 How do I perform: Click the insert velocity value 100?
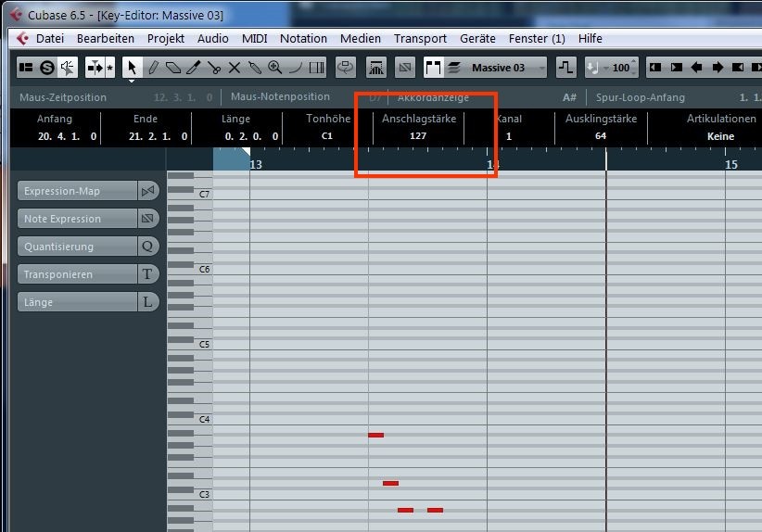pos(620,68)
